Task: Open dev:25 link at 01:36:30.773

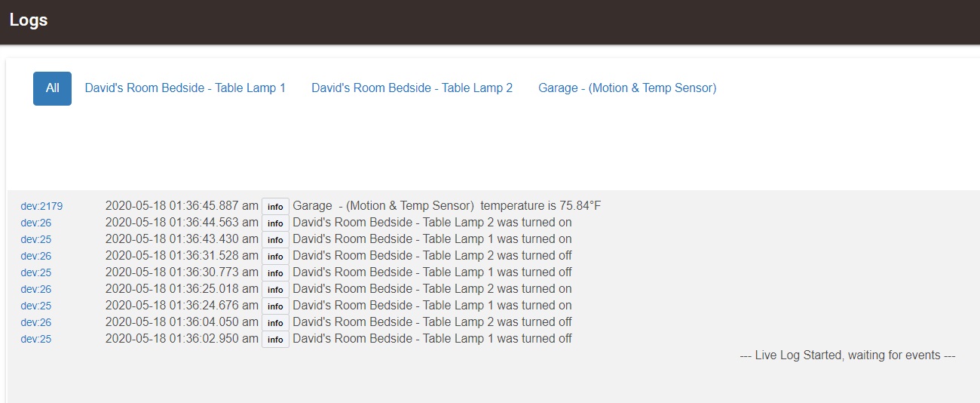Action: coord(36,272)
